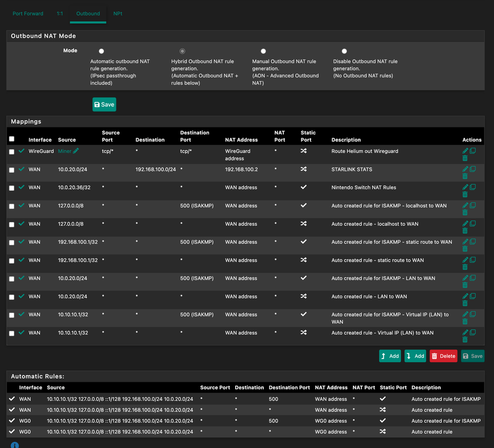
Task: Copy the localhost to WAN ISAKMP rule
Action: (473, 206)
